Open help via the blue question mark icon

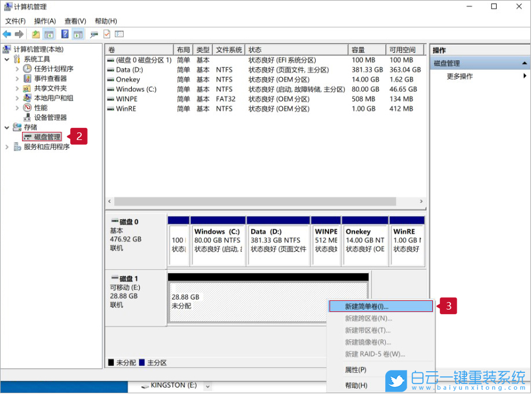coord(64,34)
